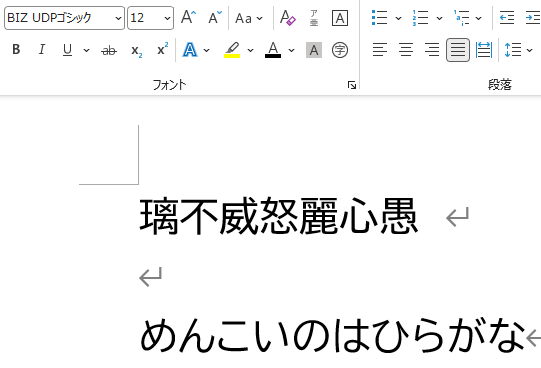Toggle strikethrough formatting
This screenshot has width=541, height=368.
pos(109,50)
